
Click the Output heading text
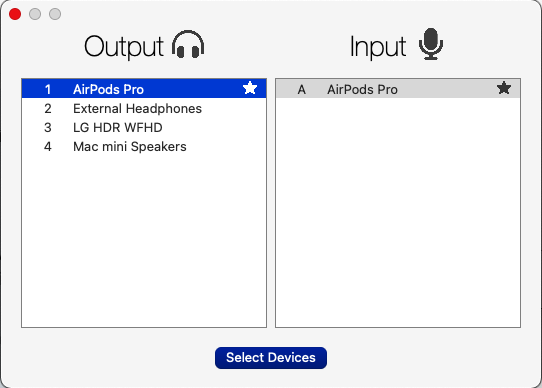[124, 47]
